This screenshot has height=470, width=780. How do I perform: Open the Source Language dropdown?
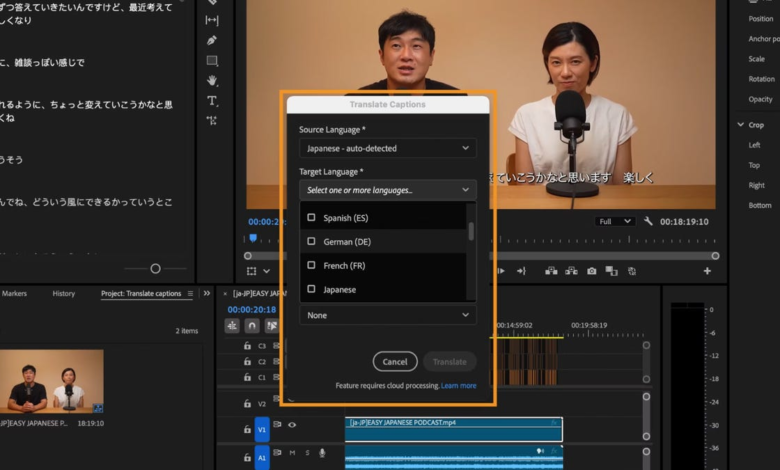[x=388, y=148]
